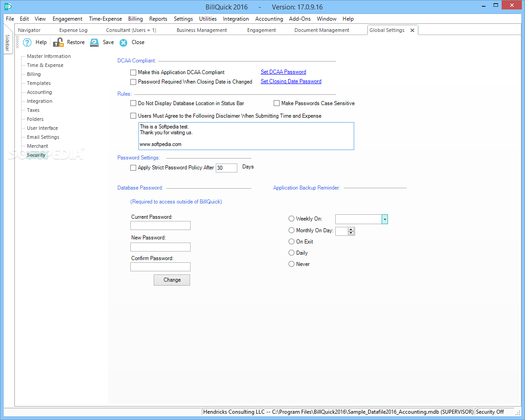Select Monthly On Day backup reminder
This screenshot has width=525, height=420.
pos(291,230)
